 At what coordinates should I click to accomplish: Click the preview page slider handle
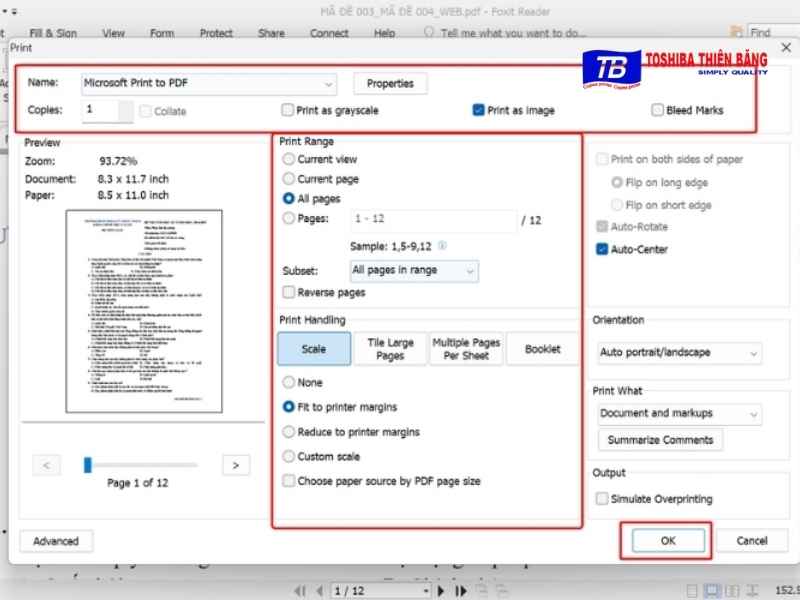point(88,464)
